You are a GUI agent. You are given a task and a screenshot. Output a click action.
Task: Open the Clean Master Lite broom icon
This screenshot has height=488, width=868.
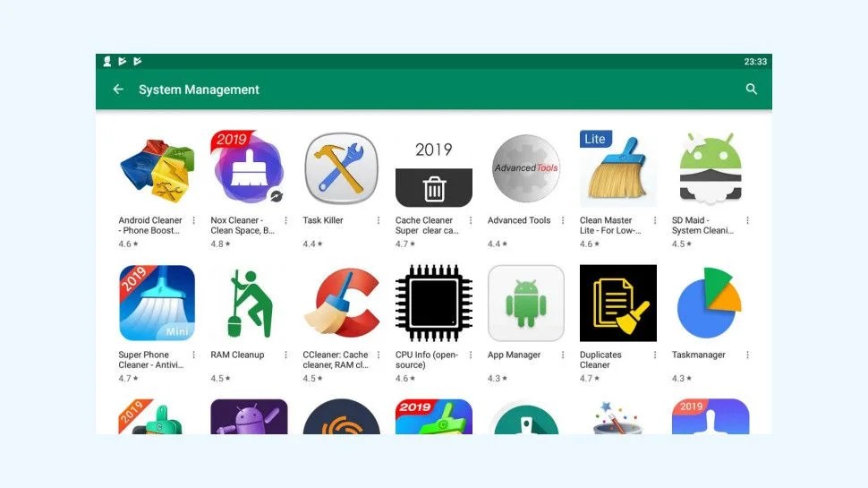618,169
